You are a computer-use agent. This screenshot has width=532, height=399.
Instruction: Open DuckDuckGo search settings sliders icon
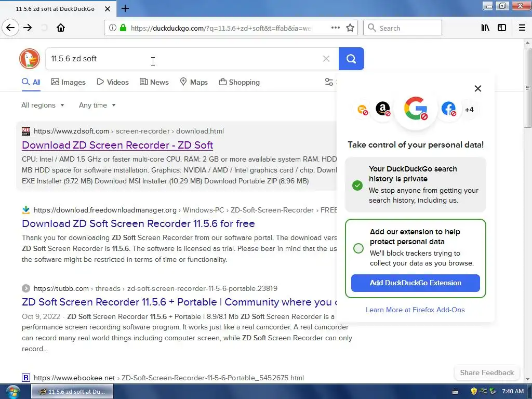point(329,82)
